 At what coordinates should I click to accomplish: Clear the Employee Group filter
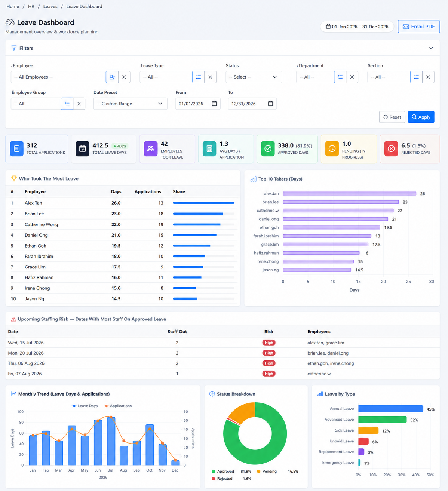tap(79, 104)
